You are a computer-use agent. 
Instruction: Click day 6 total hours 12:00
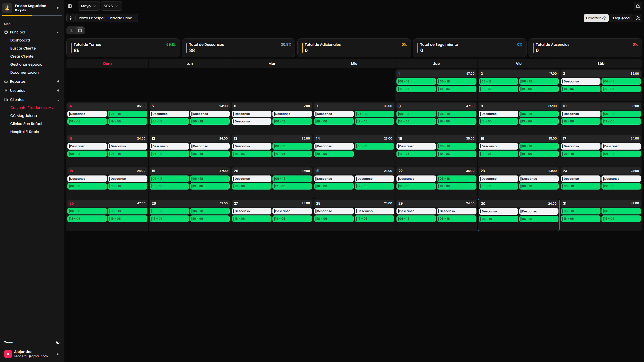tap(306, 106)
